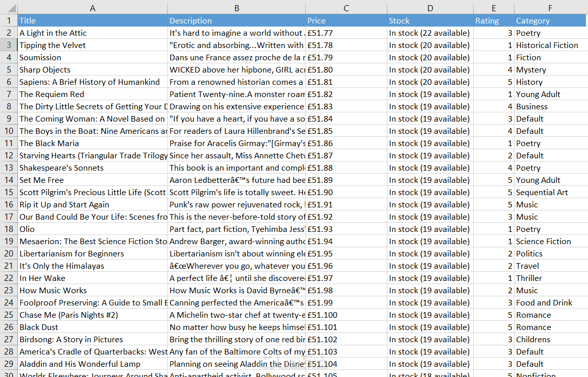This screenshot has width=588, height=377.
Task: Select description starting 'WICKED above her hipbone'
Action: point(237,70)
